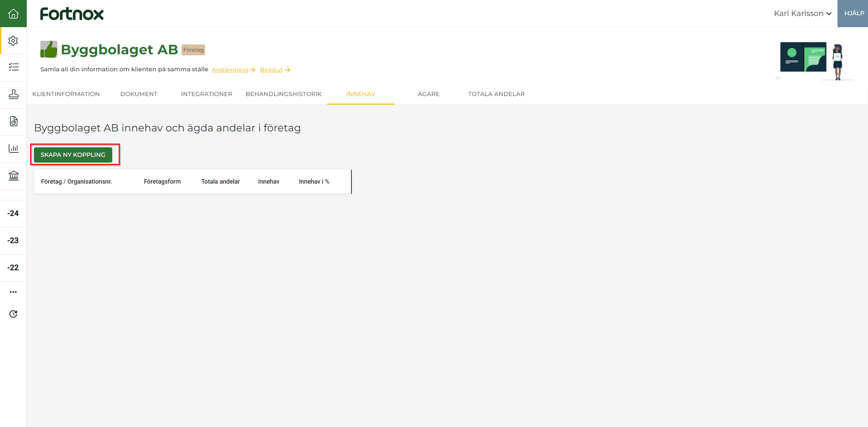Image resolution: width=868 pixels, height=427 pixels.
Task: Follow the Bokslut link
Action: pos(275,70)
